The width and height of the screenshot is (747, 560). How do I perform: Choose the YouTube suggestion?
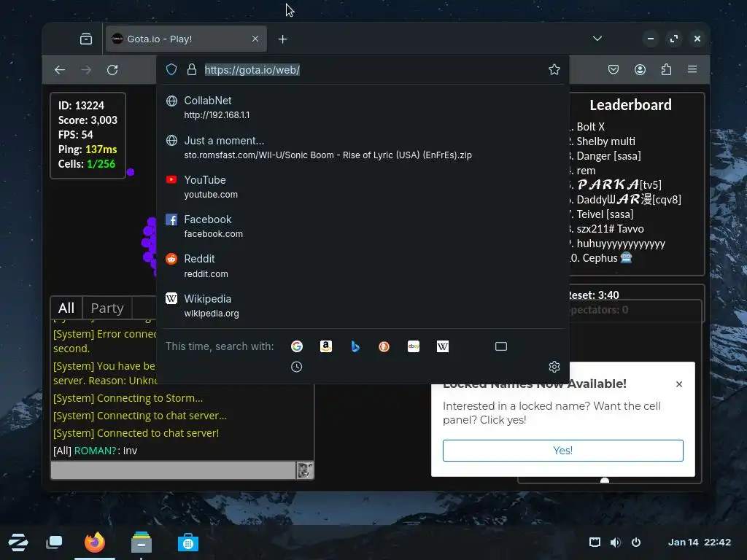click(363, 187)
